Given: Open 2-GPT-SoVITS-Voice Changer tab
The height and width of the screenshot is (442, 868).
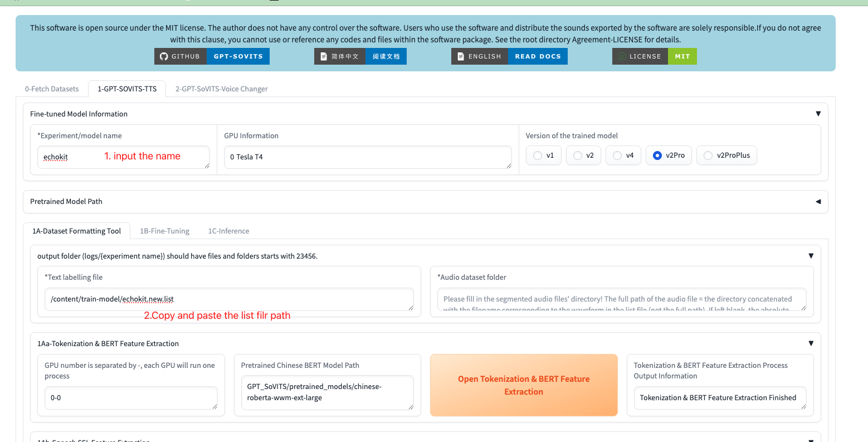Looking at the screenshot, I should tap(222, 89).
